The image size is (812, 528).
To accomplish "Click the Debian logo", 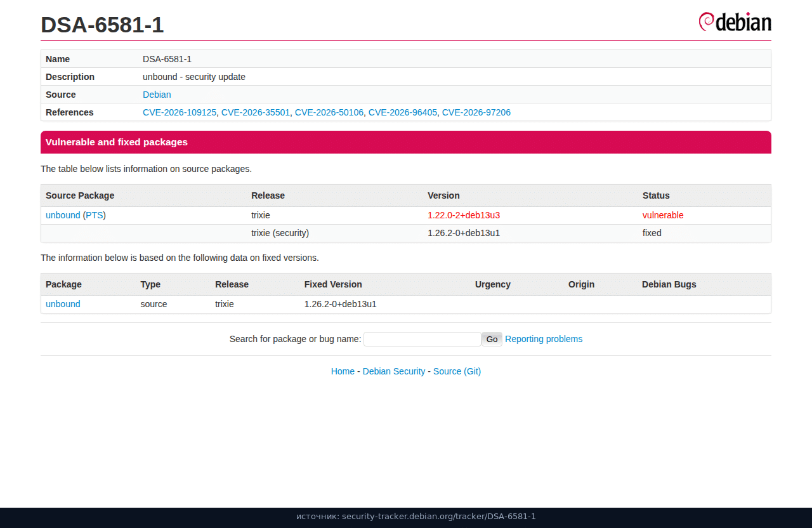I will coord(735,22).
